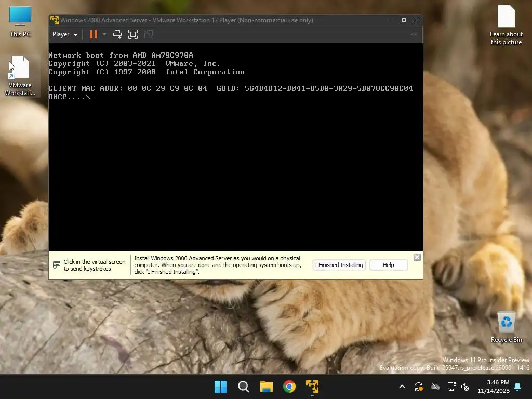Expand the power options dropdown arrow
Screen dimensions: 532x399
click(x=104, y=34)
